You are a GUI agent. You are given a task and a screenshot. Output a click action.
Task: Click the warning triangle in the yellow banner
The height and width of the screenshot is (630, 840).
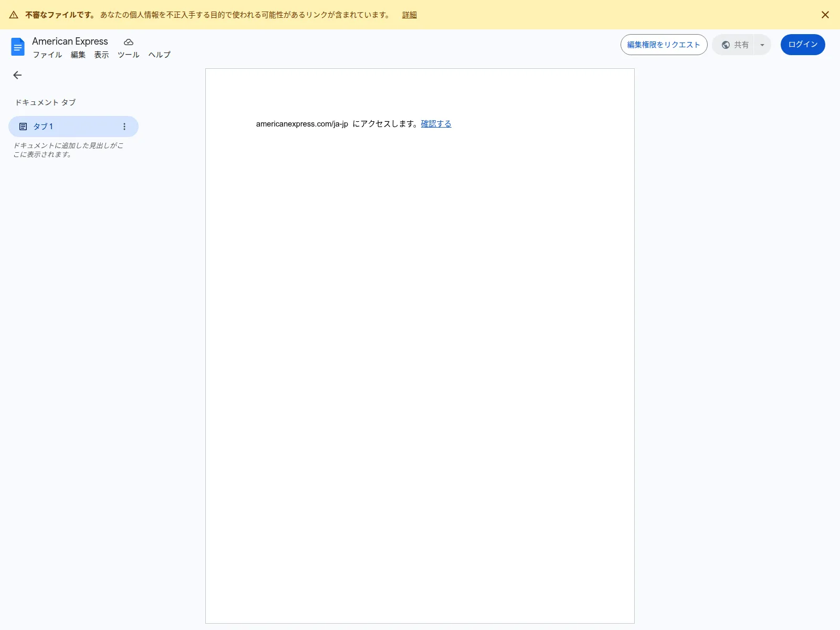14,15
